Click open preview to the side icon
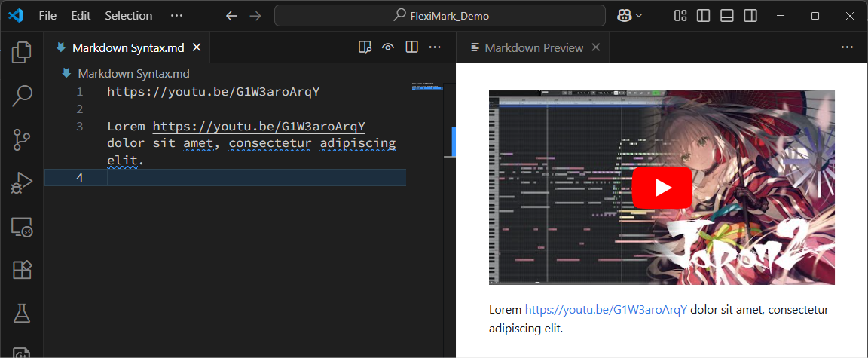Image resolution: width=868 pixels, height=358 pixels. (365, 47)
